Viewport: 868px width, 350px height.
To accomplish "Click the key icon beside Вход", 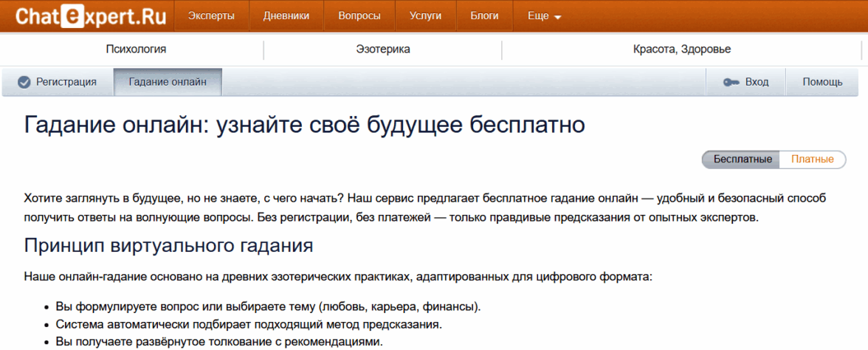I will (731, 82).
